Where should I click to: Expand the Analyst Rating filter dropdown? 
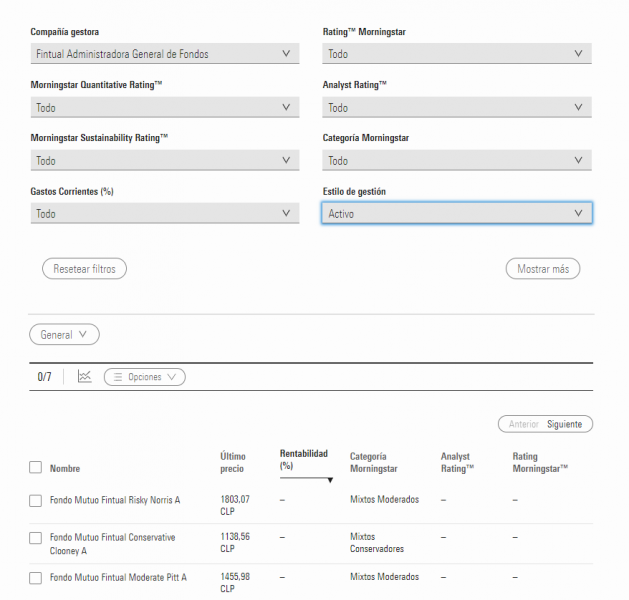click(x=457, y=108)
